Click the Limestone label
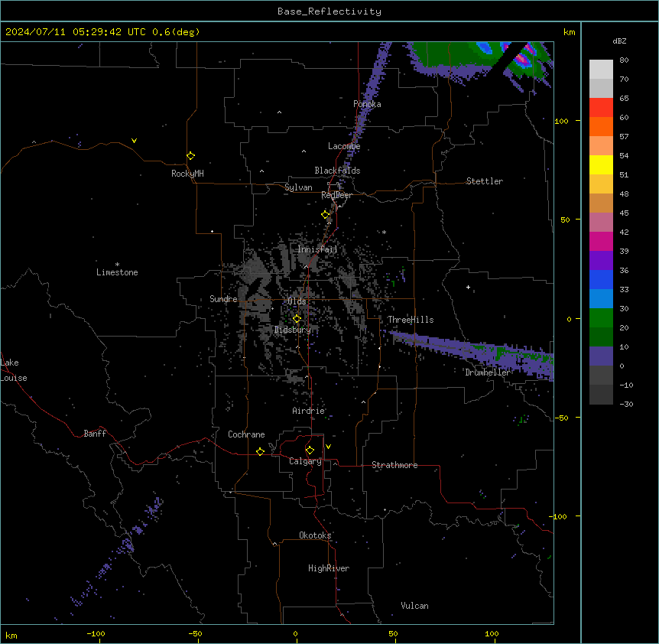The width and height of the screenshot is (659, 644). click(x=117, y=272)
